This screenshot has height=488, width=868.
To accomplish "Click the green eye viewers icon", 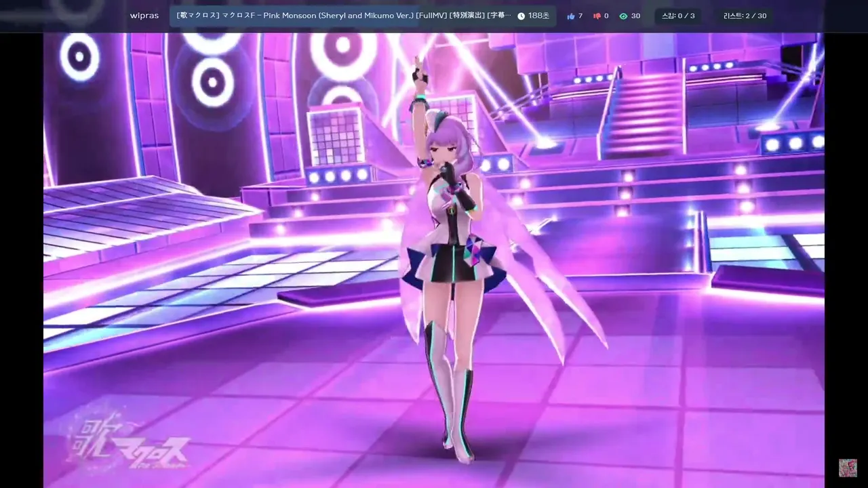I will pyautogui.click(x=623, y=16).
